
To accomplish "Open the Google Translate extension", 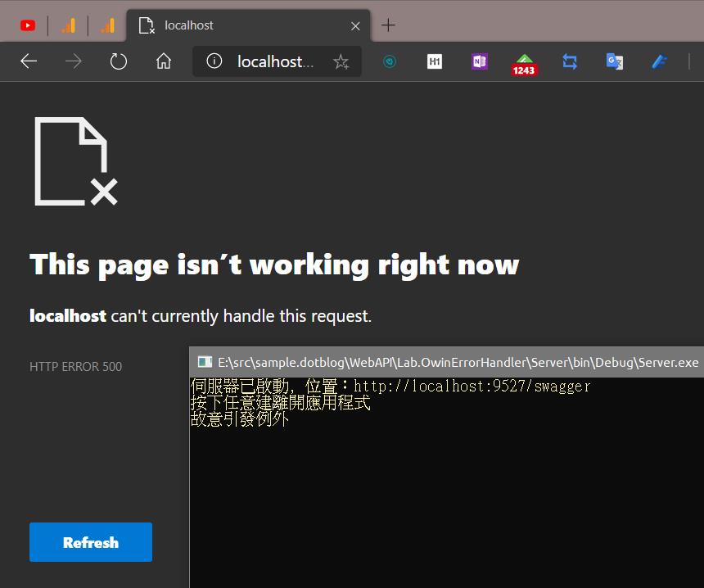I will pyautogui.click(x=614, y=61).
